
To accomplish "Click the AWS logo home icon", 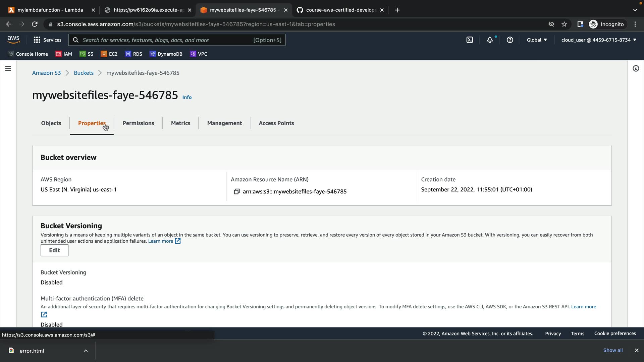I will (x=13, y=40).
